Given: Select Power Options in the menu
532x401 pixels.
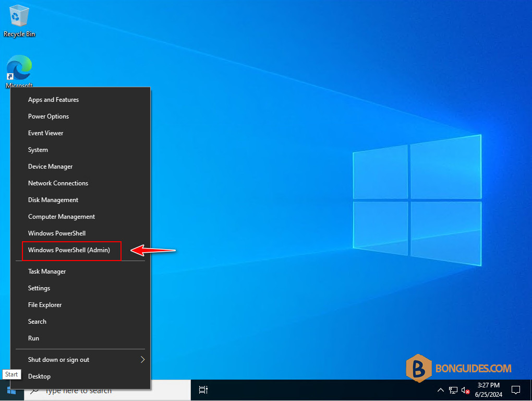Looking at the screenshot, I should 81,116.
